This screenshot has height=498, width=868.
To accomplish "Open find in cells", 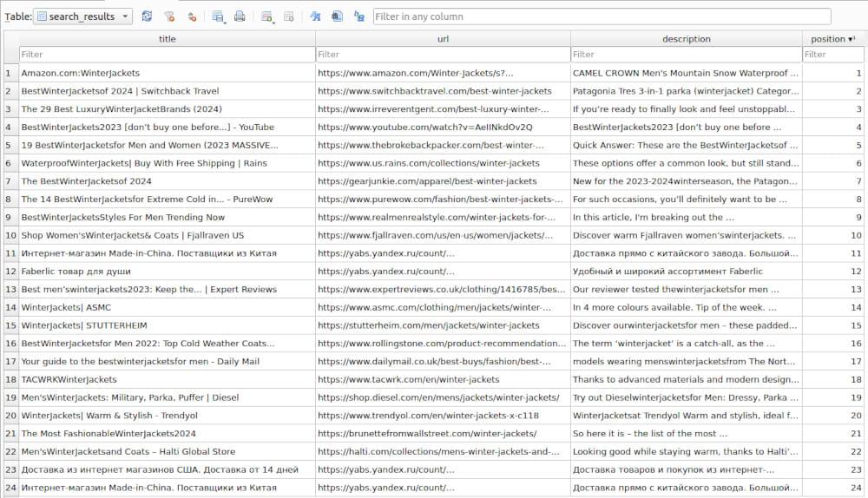I will (x=337, y=16).
